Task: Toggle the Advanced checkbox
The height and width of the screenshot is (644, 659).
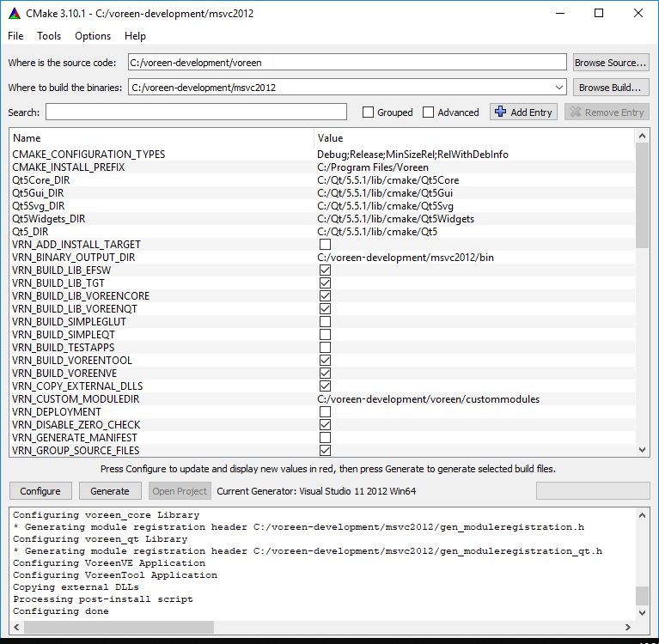Action: (x=429, y=112)
